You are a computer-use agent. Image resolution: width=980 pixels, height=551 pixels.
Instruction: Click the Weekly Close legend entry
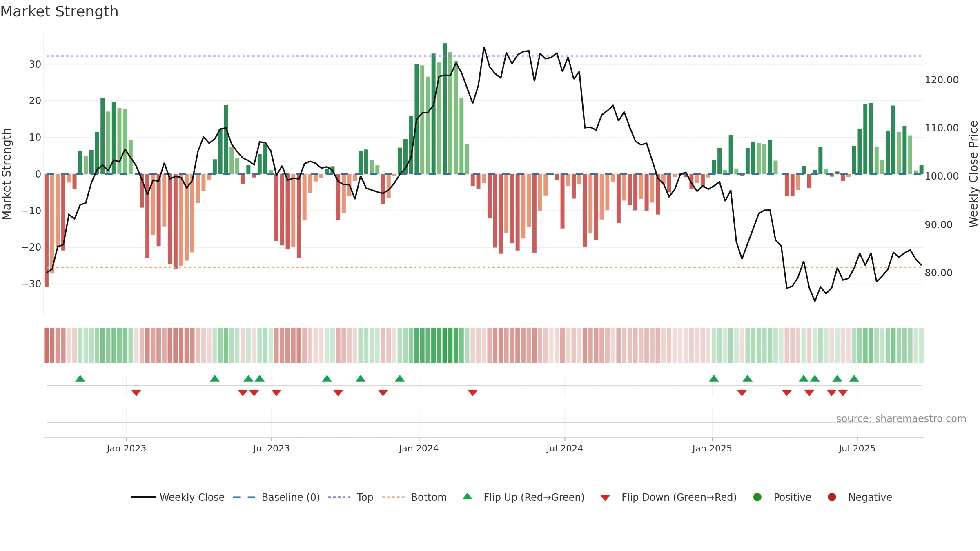coord(178,497)
